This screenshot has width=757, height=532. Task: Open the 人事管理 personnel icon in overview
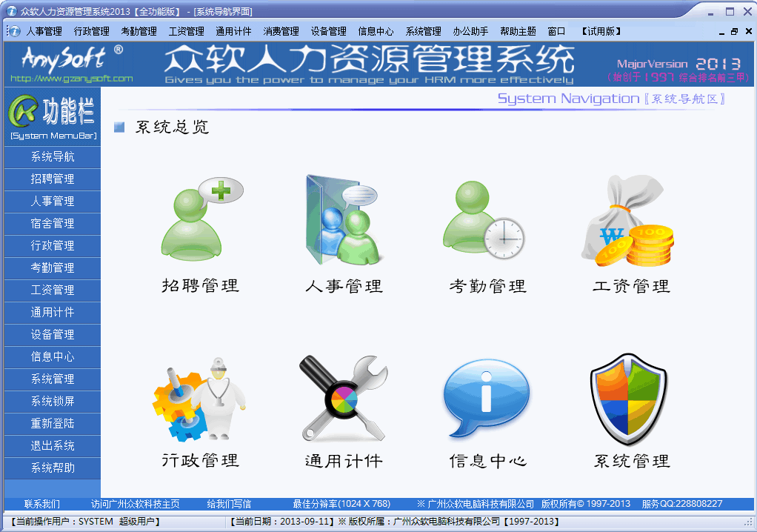344,219
